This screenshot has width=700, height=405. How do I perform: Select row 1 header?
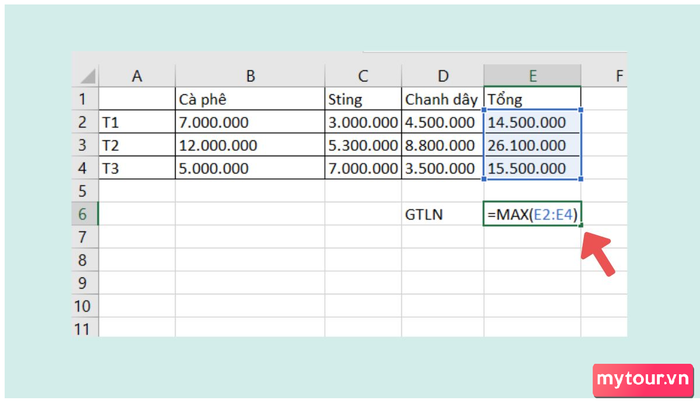[85, 99]
